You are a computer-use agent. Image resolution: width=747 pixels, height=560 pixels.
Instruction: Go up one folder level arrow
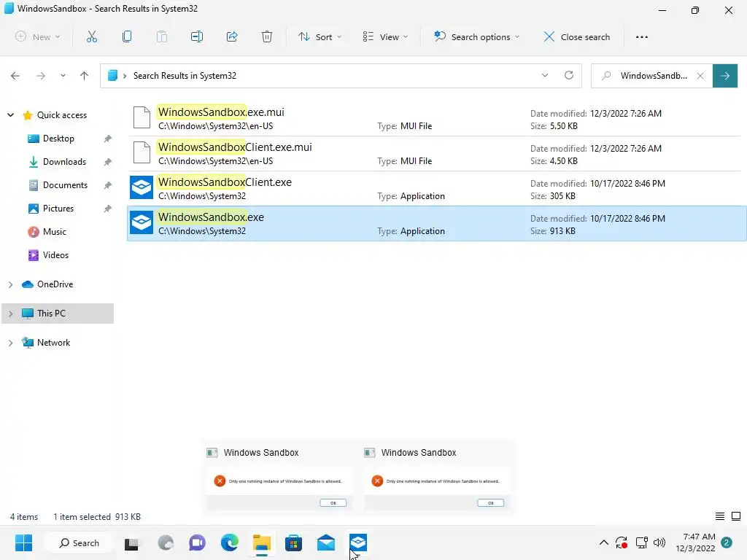(x=85, y=76)
